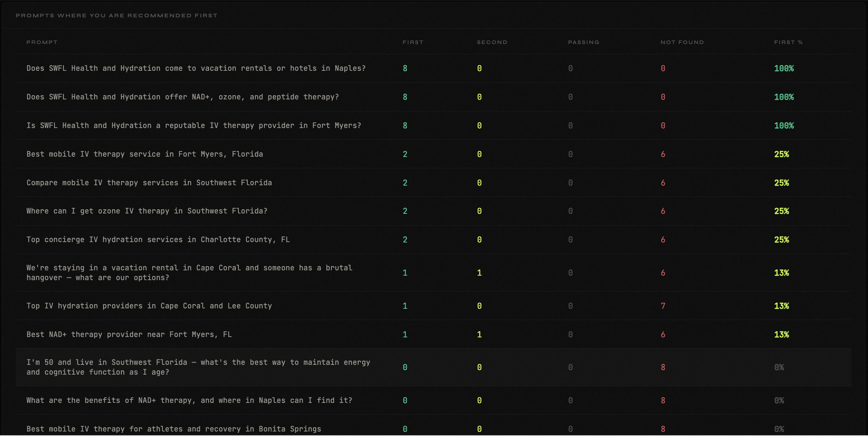This screenshot has height=436, width=868.
Task: Click First count 1 in the Cape Coral hangover row
Action: tap(405, 273)
